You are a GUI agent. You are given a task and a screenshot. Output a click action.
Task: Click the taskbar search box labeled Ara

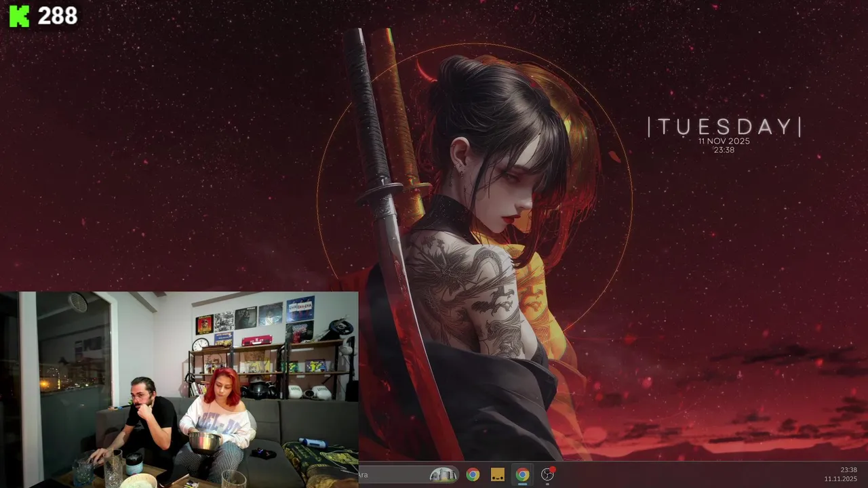(x=409, y=475)
